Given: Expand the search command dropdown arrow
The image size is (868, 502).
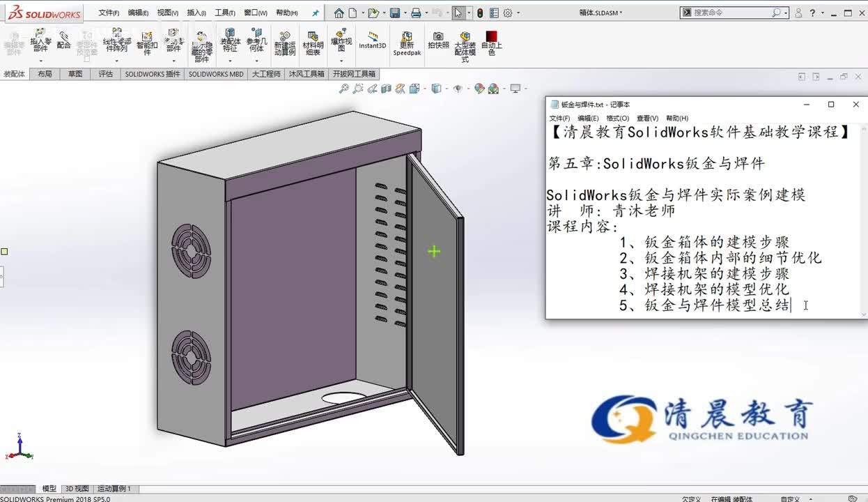Looking at the screenshot, I should coord(786,13).
